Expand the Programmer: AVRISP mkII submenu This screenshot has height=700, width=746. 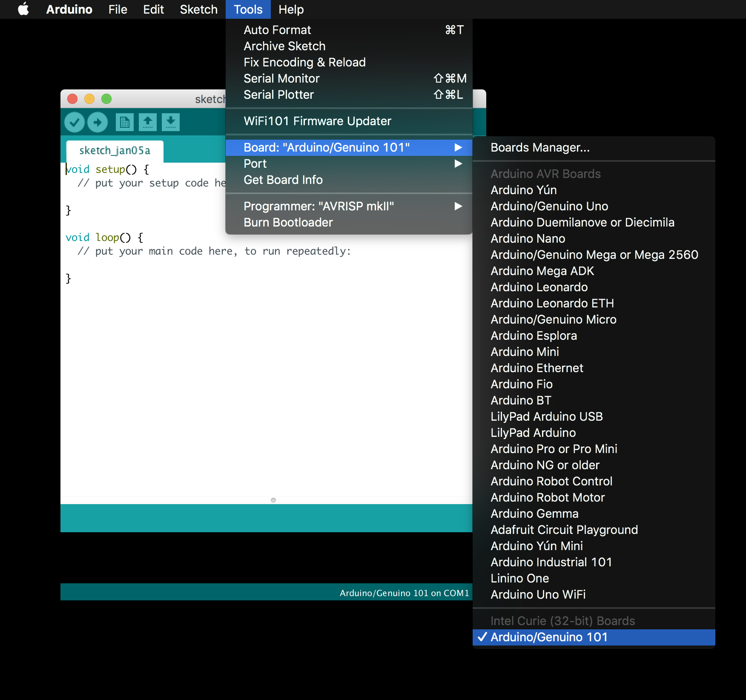coord(349,207)
